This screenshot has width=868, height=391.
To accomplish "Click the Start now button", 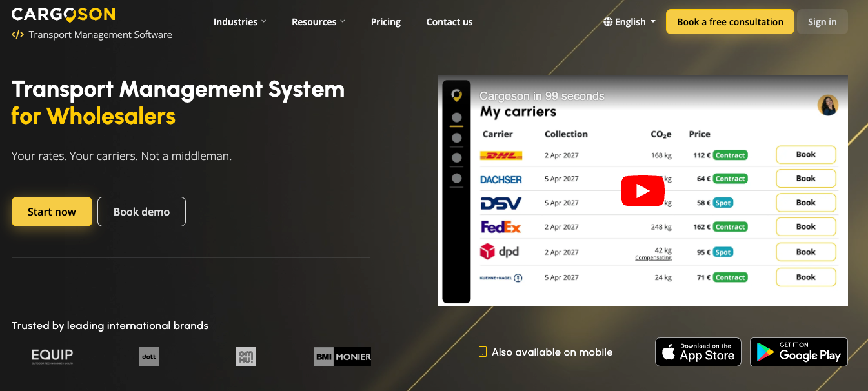I will pyautogui.click(x=52, y=212).
